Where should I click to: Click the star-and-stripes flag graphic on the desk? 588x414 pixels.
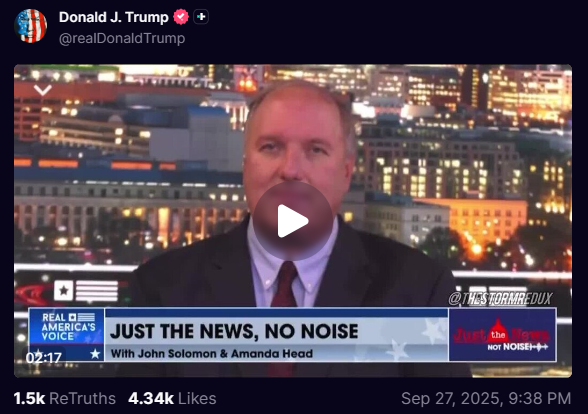click(x=86, y=291)
